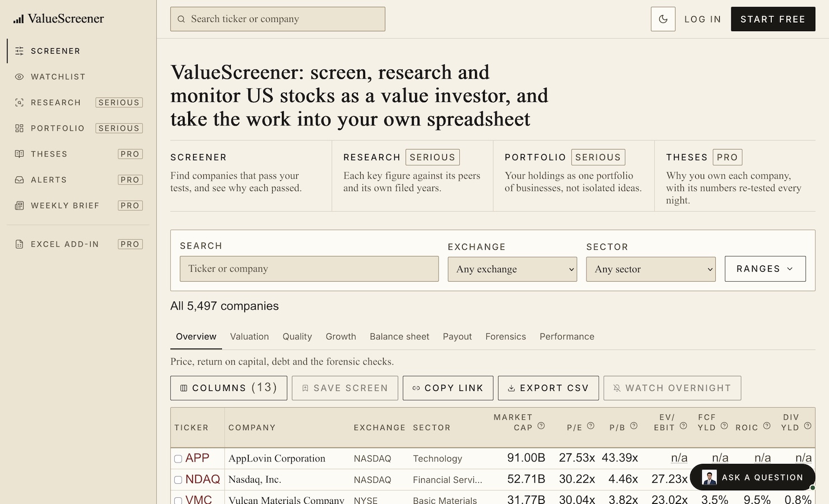829x504 pixels.
Task: Click the top Search ticker or company field
Action: [278, 19]
